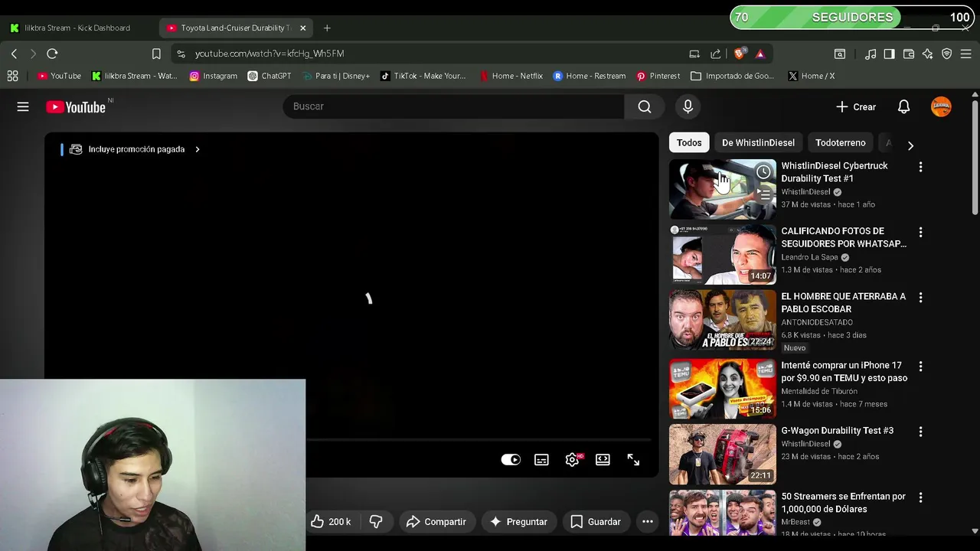
Task: Save the video with Guardar
Action: pos(596,522)
